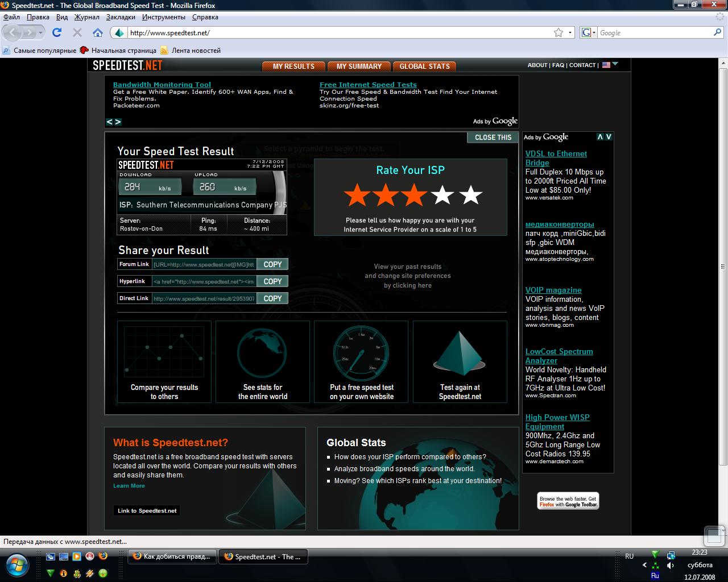Open the ABOUT link in header
The height and width of the screenshot is (582, 728).
(x=537, y=65)
